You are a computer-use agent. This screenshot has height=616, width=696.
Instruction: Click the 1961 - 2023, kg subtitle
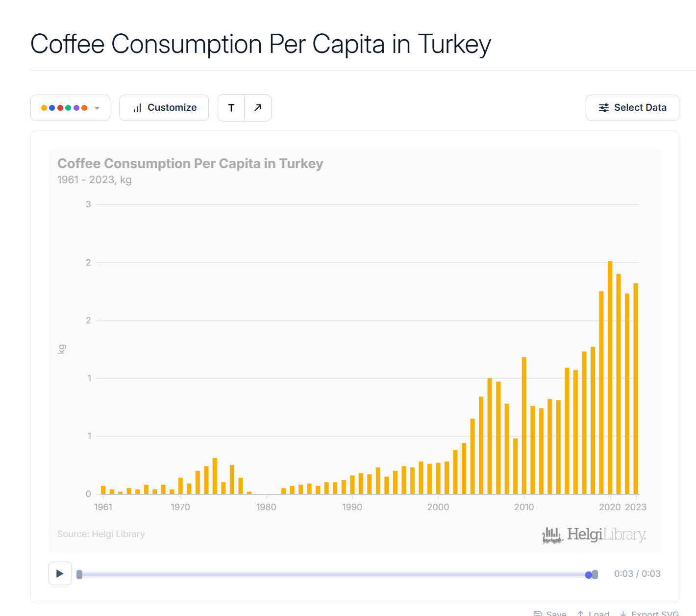(x=95, y=180)
